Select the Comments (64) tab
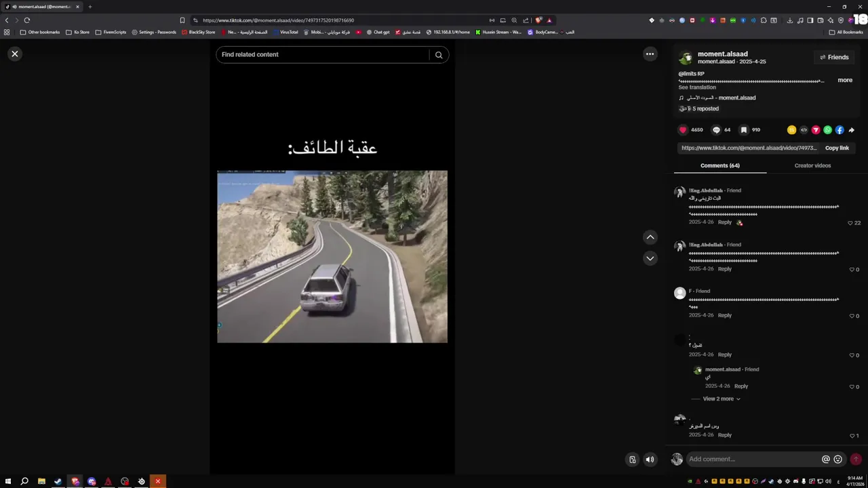This screenshot has width=868, height=488. (x=719, y=165)
